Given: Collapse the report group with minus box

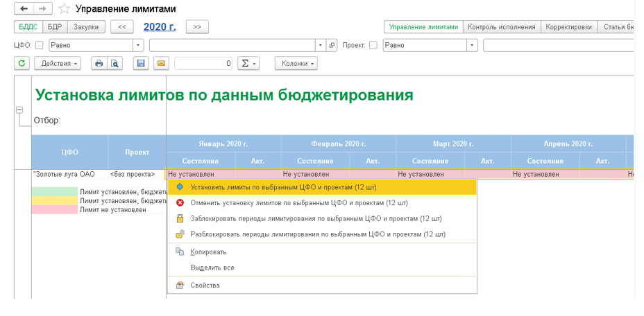Looking at the screenshot, I should [19, 110].
